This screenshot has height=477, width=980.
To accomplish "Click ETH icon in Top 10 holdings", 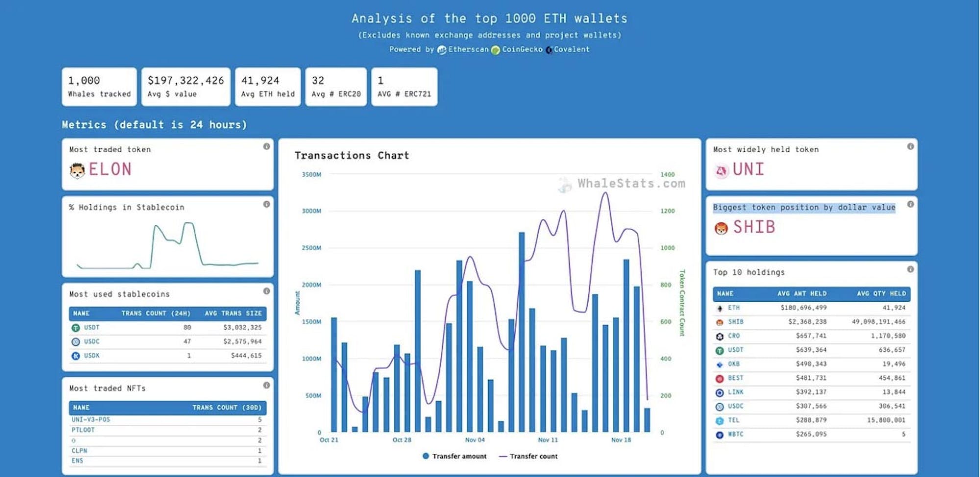I will coord(719,309).
